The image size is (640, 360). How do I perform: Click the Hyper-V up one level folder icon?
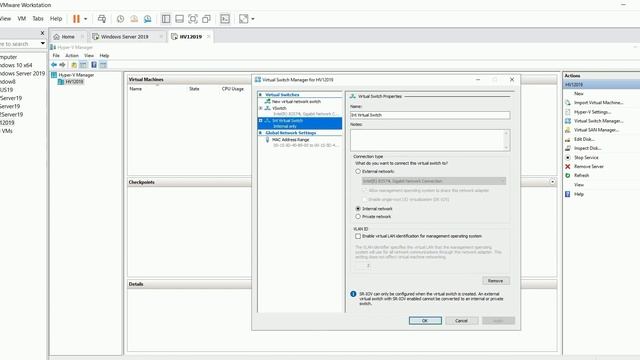[74, 64]
